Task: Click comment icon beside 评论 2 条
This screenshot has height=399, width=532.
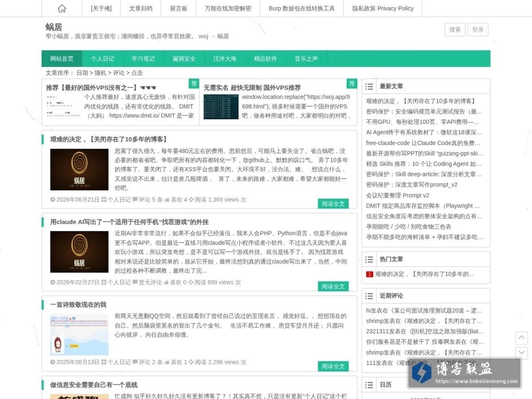Action: coord(135,362)
